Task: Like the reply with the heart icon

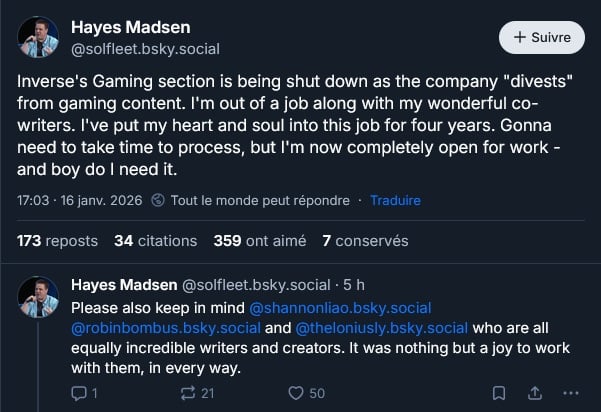Action: click(295, 393)
